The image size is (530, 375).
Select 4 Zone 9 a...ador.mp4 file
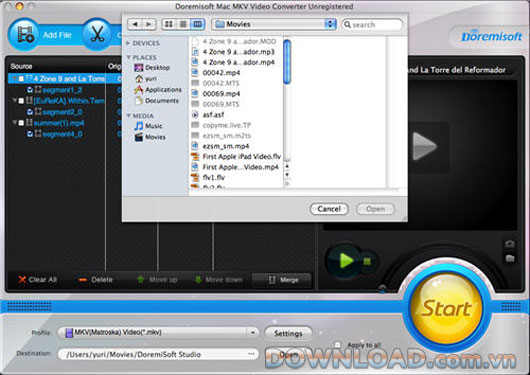point(236,62)
